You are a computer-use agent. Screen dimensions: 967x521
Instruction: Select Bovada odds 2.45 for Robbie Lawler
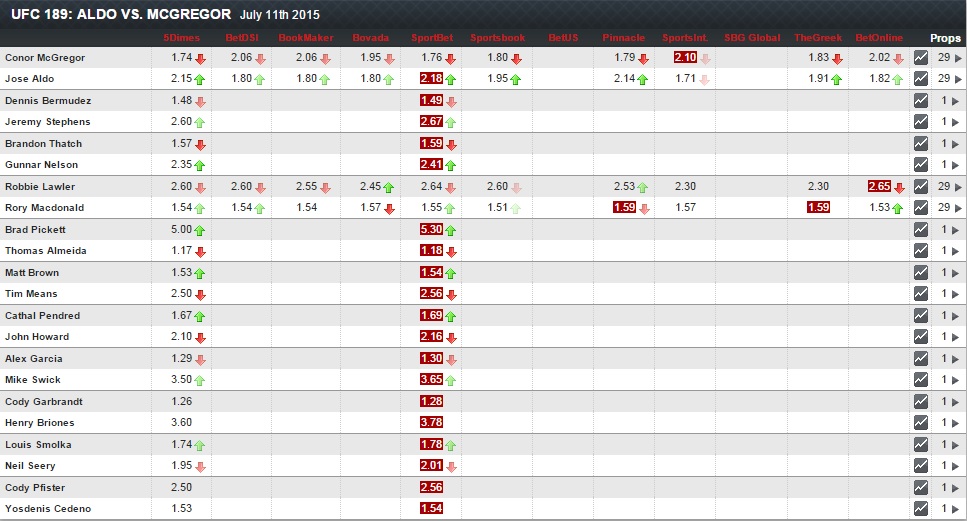tap(371, 186)
